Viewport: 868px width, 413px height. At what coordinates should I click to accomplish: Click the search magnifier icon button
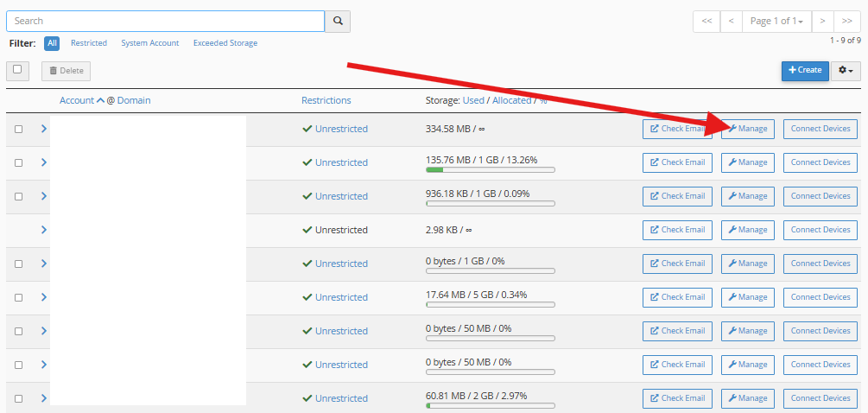pos(337,21)
